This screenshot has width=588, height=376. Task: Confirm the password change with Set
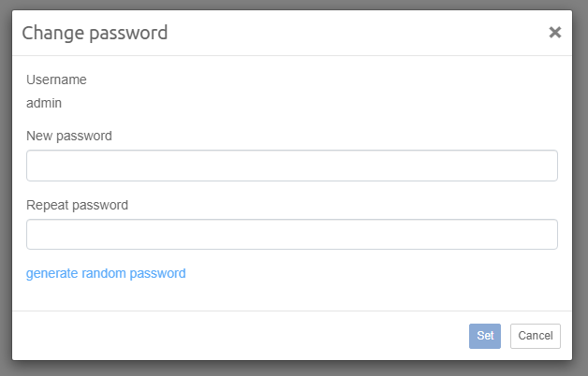tap(485, 336)
